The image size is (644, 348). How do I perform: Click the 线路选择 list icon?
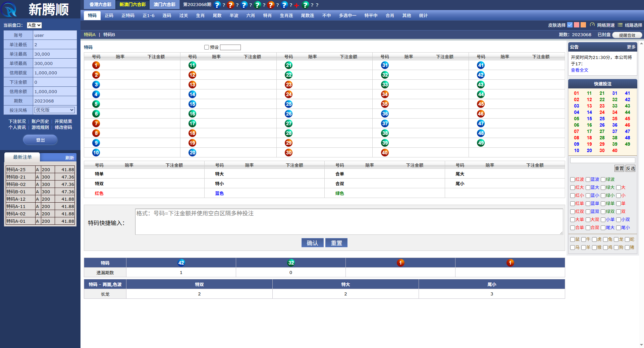[x=620, y=25]
